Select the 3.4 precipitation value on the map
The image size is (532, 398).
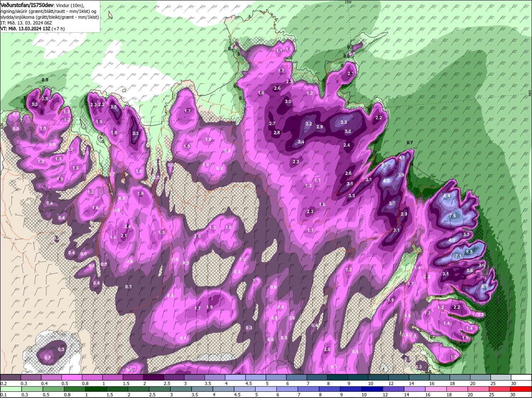[x=301, y=142]
